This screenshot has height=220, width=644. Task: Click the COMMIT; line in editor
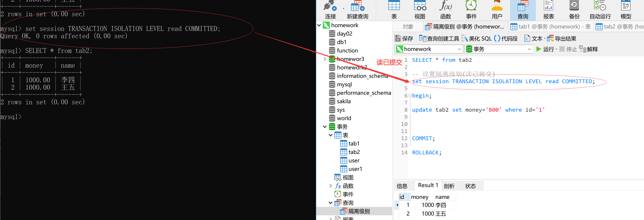[423, 138]
